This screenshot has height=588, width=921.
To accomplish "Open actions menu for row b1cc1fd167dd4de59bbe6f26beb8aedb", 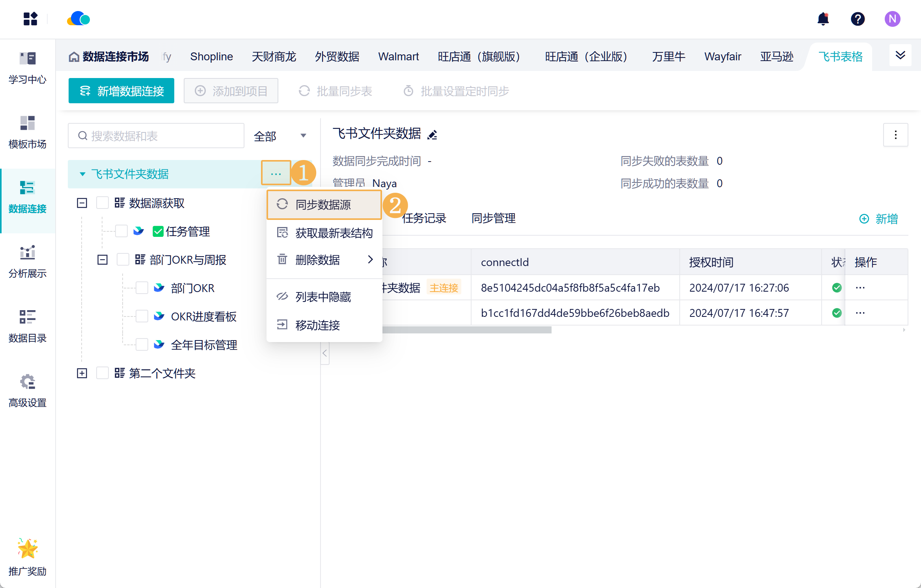I will 860,313.
